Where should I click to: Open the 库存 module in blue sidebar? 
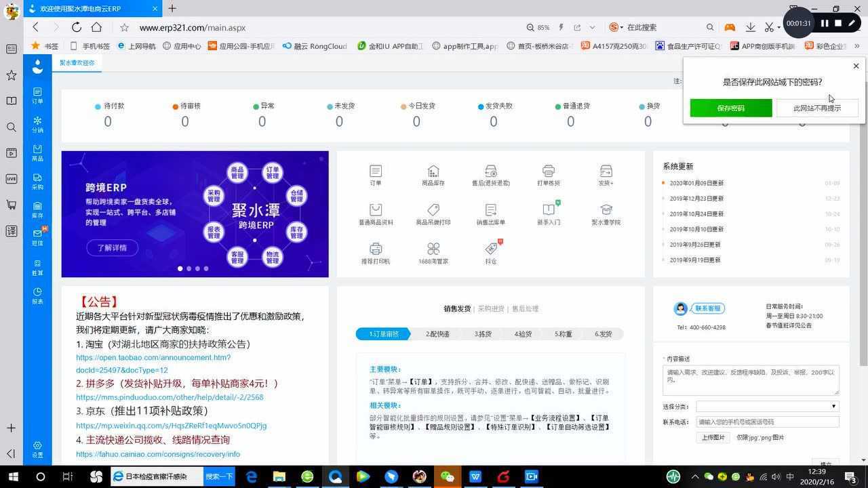click(37, 209)
